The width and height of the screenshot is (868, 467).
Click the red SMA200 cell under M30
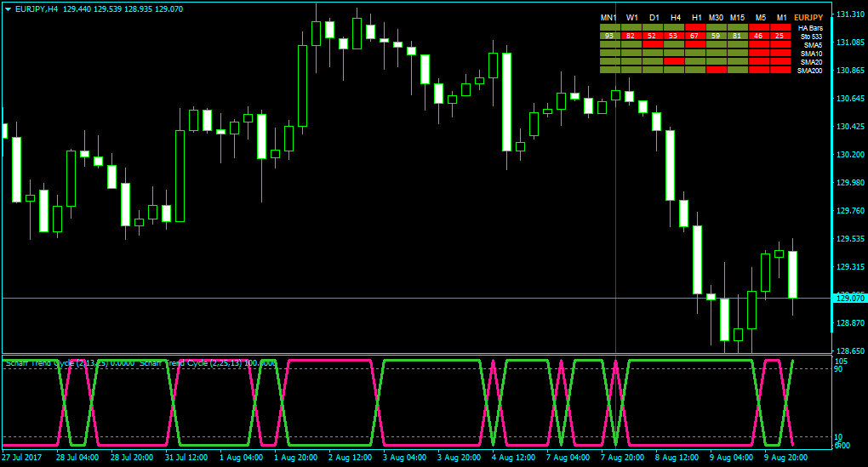[717, 71]
